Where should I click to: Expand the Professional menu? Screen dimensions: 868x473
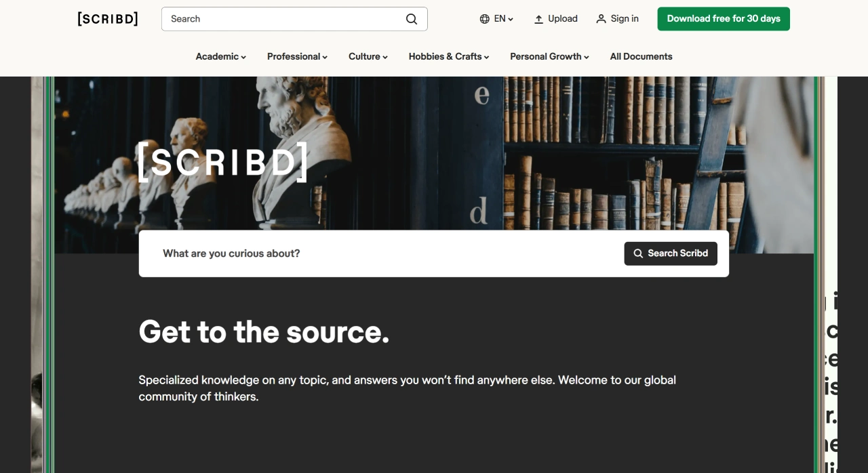coord(297,56)
